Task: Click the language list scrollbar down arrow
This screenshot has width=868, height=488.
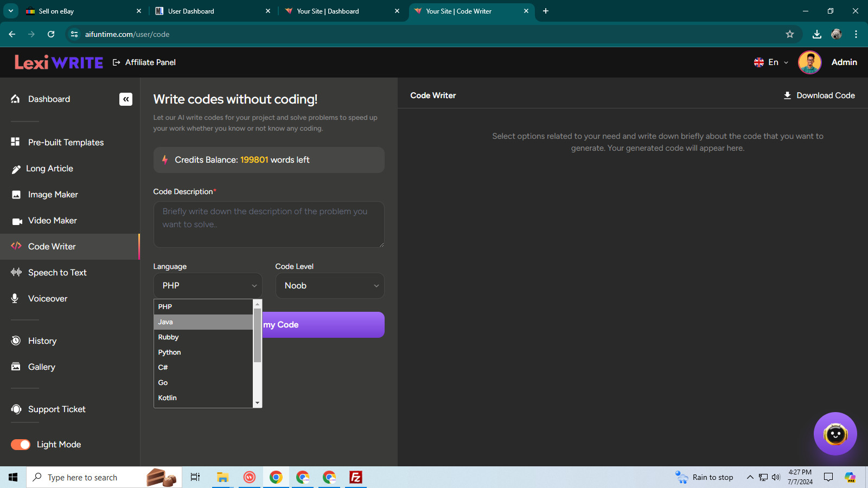Action: pyautogui.click(x=258, y=403)
